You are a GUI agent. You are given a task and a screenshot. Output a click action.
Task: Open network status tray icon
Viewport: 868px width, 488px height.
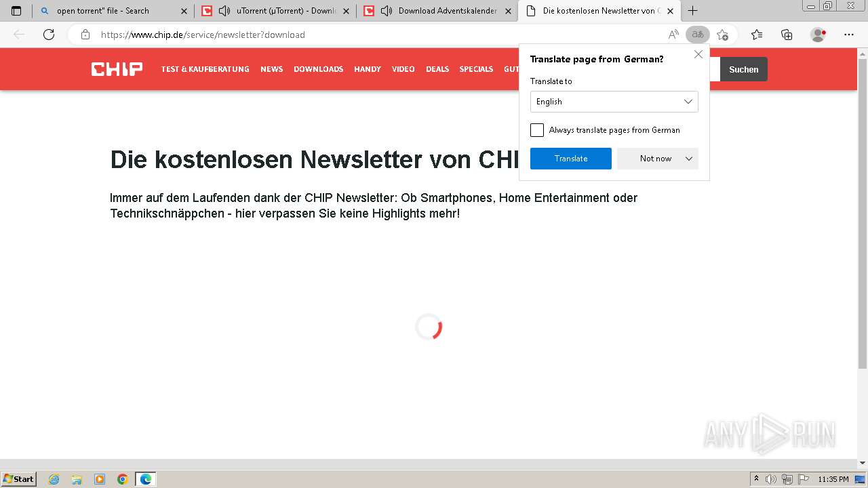(x=787, y=479)
